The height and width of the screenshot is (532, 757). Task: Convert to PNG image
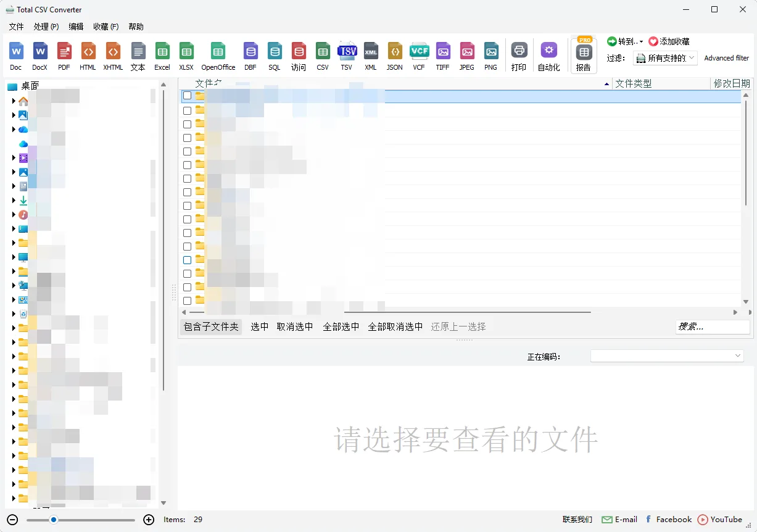pyautogui.click(x=491, y=56)
